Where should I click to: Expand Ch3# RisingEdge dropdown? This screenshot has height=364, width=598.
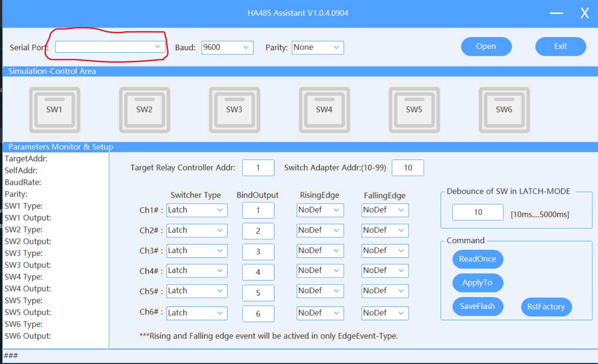320,251
